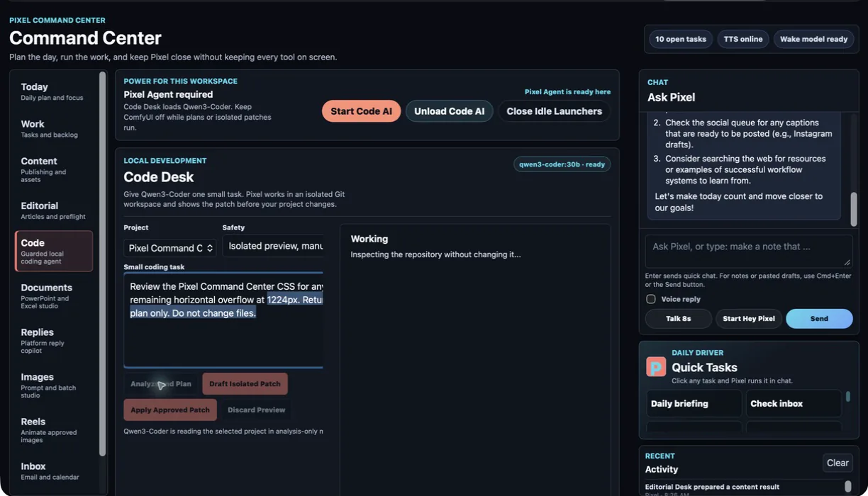The image size is (868, 496).
Task: Open the Today daily plan section
Action: pos(54,91)
